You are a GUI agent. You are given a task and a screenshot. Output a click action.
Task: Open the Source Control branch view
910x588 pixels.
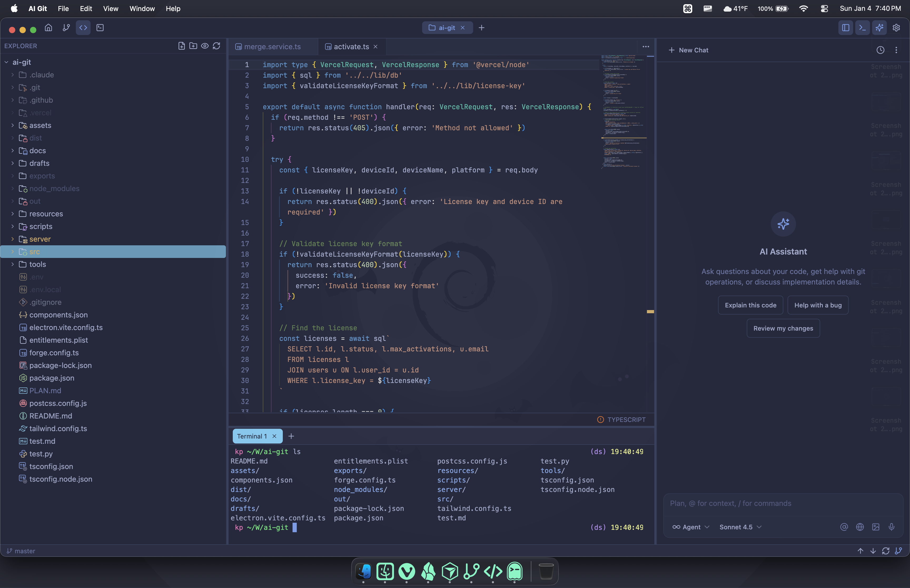65,27
